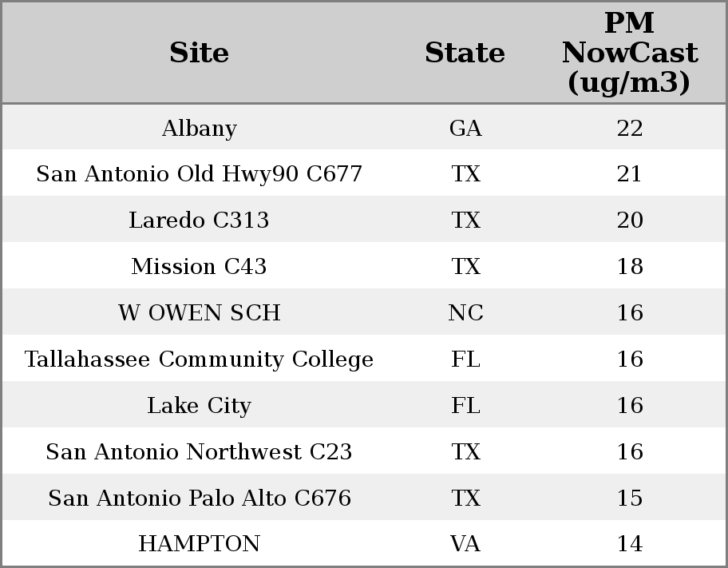Select Laredo's PM value 20
Screen dimensions: 728x568
[630, 220]
